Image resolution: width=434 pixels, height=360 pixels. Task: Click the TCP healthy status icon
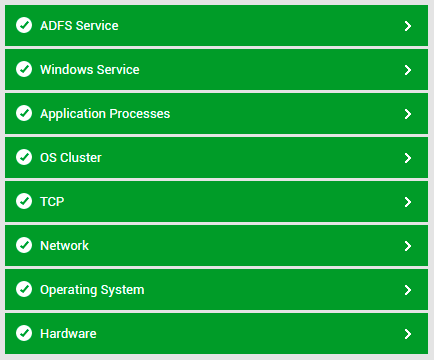coord(24,201)
